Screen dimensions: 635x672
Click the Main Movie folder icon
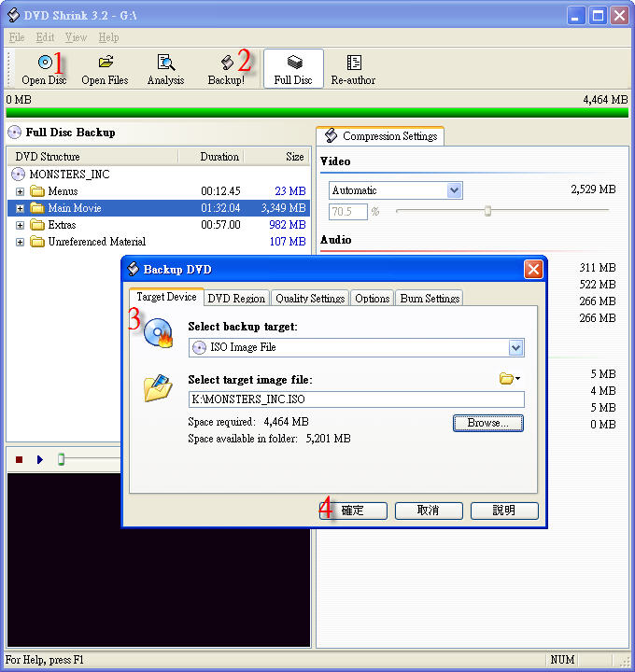click(x=37, y=208)
